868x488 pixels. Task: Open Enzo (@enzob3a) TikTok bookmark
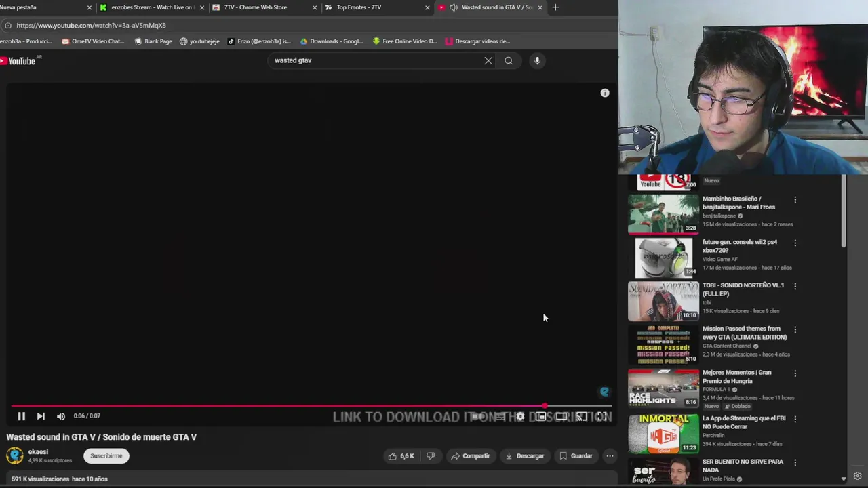tap(259, 41)
